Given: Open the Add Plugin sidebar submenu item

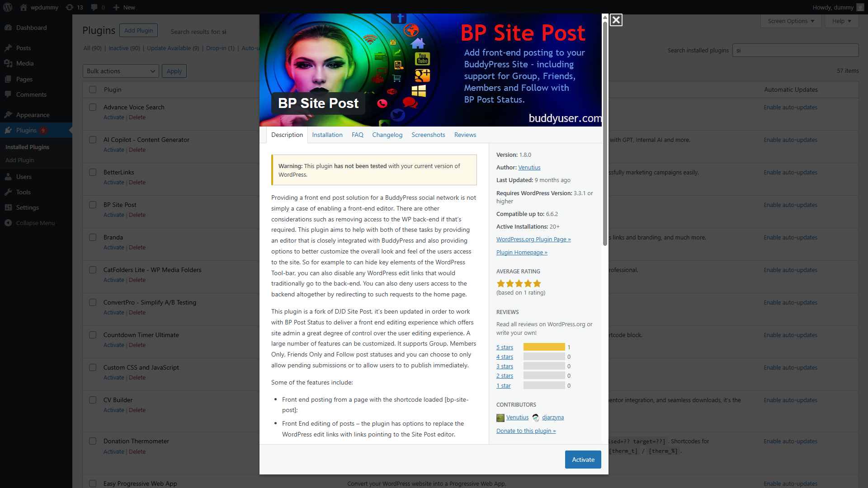Looking at the screenshot, I should (19, 160).
